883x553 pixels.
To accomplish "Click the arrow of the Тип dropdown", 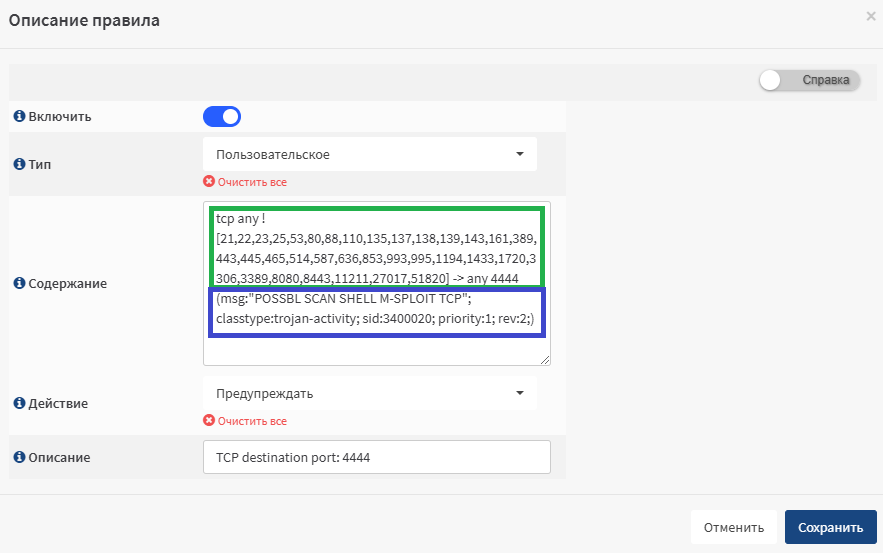I will [x=520, y=154].
